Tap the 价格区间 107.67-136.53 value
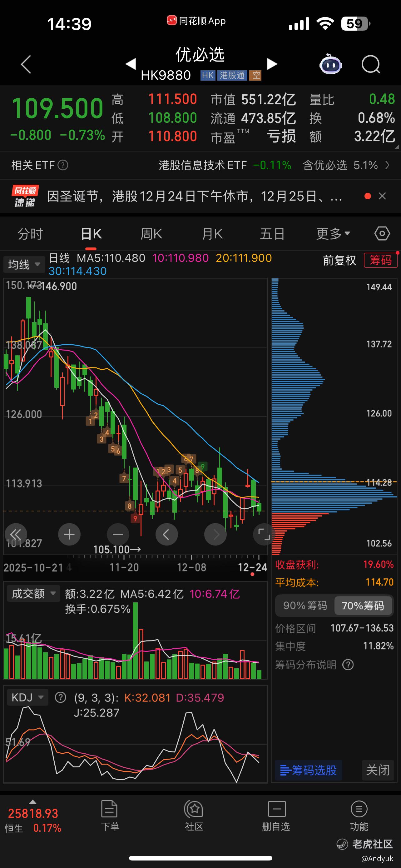Viewport: 401px width, 868px height. (x=362, y=628)
